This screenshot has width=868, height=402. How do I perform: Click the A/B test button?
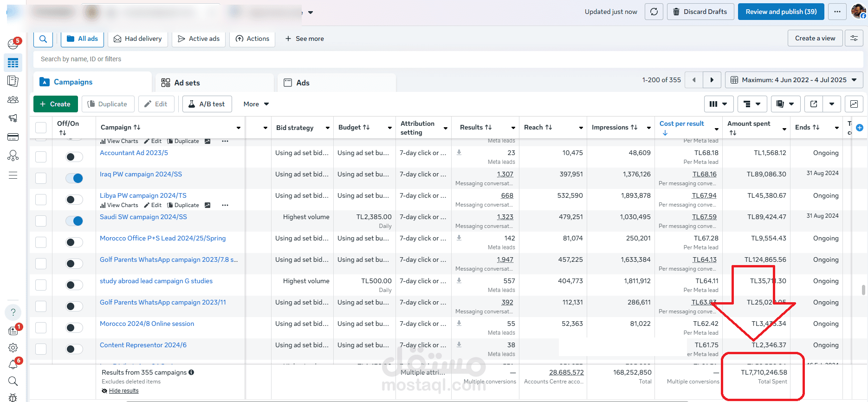[207, 104]
